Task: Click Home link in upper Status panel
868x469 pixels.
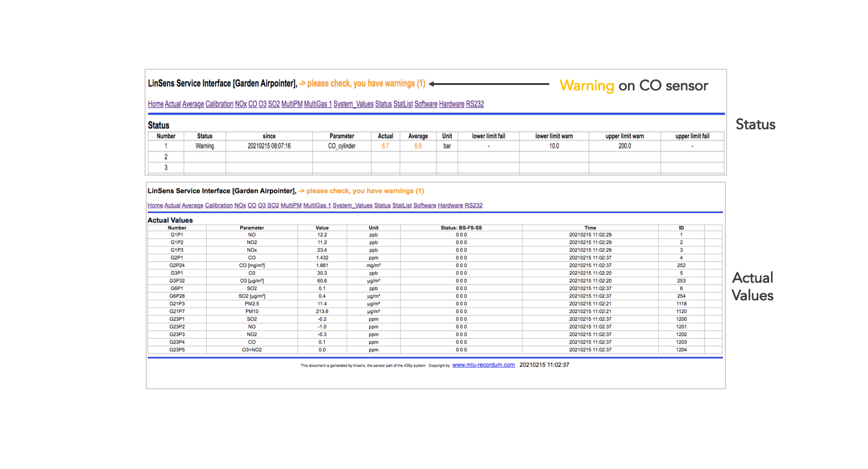Action: click(155, 104)
